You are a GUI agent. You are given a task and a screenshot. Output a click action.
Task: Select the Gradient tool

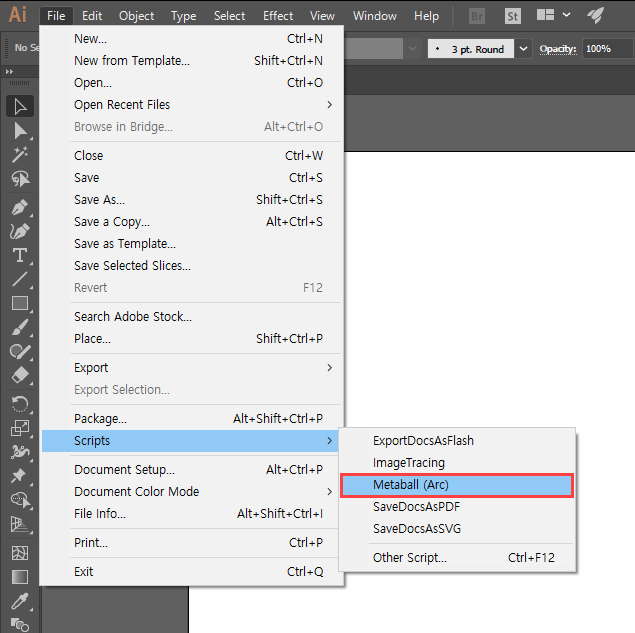20,577
